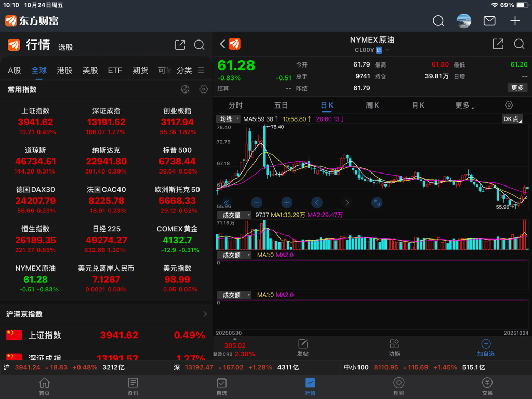Screen dimensions: 532x399
Task: Switch to A股 tab
Action: (x=14, y=70)
